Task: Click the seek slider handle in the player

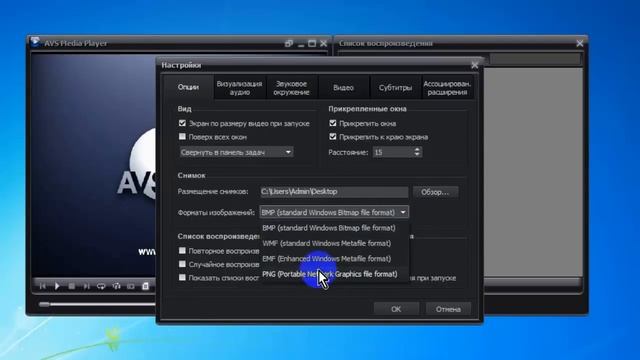Action: coord(44,304)
